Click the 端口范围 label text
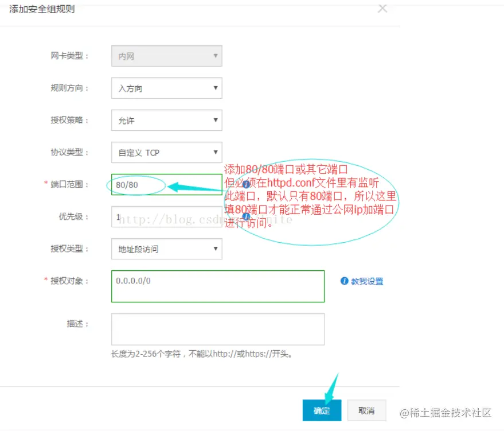This screenshot has width=504, height=431. click(67, 184)
